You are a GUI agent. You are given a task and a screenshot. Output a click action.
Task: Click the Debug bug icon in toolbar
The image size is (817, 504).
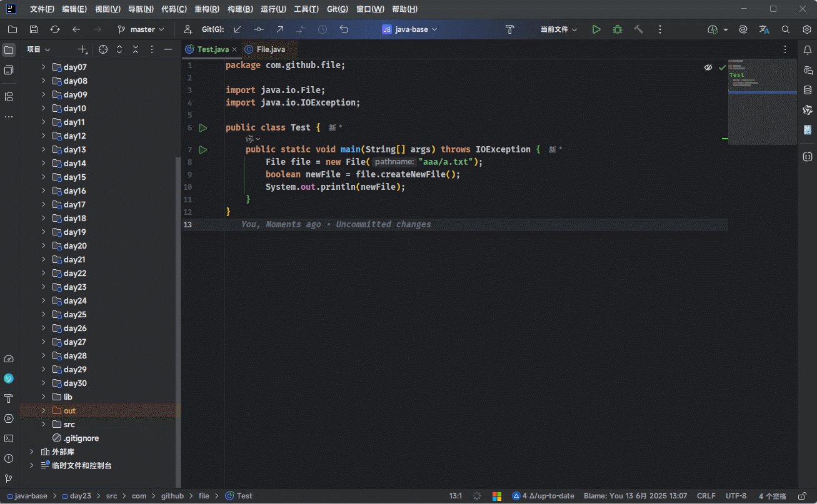coord(618,29)
